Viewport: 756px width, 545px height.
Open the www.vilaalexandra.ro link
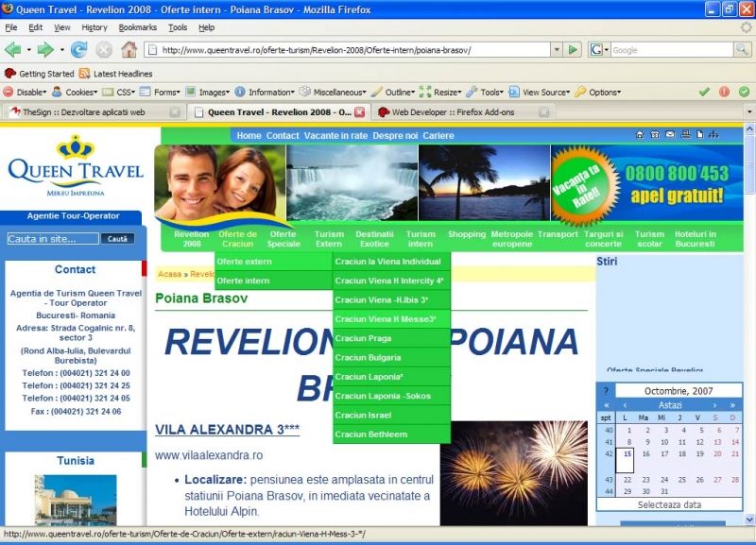(209, 455)
